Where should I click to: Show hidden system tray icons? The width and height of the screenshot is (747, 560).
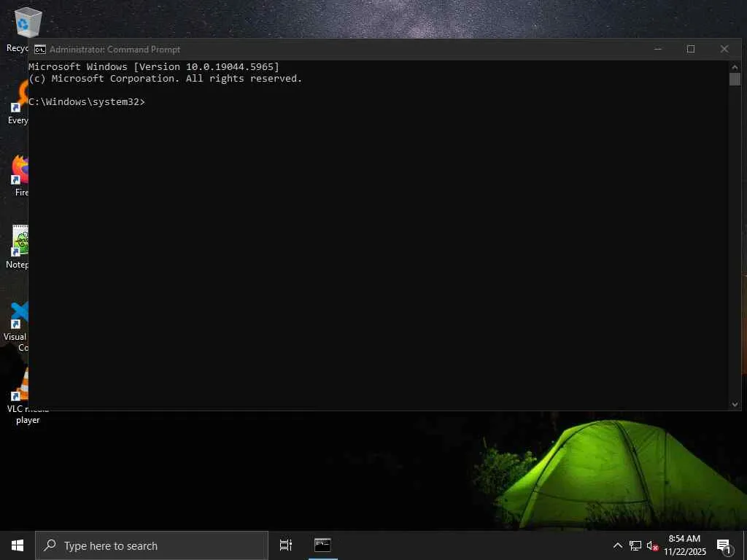tap(617, 545)
